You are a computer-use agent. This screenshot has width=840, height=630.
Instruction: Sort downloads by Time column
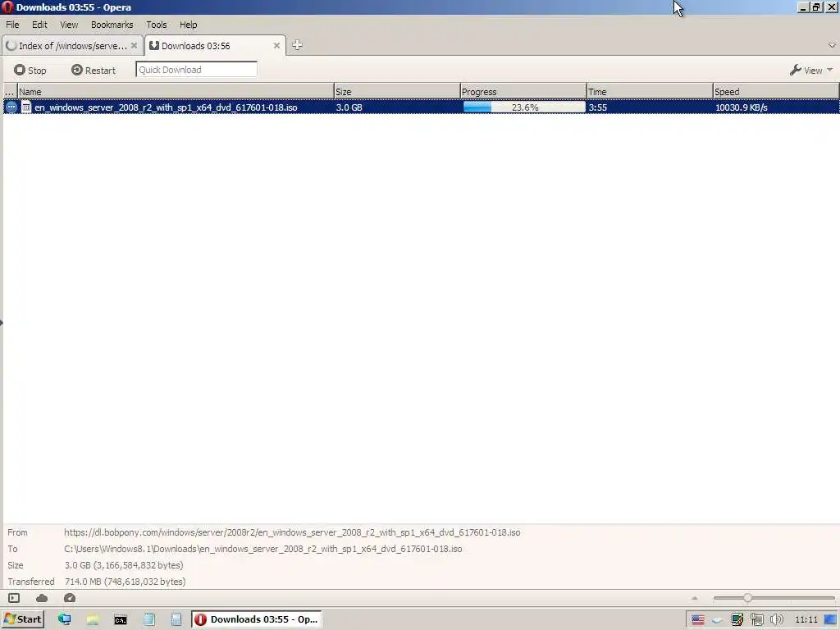[x=650, y=92]
